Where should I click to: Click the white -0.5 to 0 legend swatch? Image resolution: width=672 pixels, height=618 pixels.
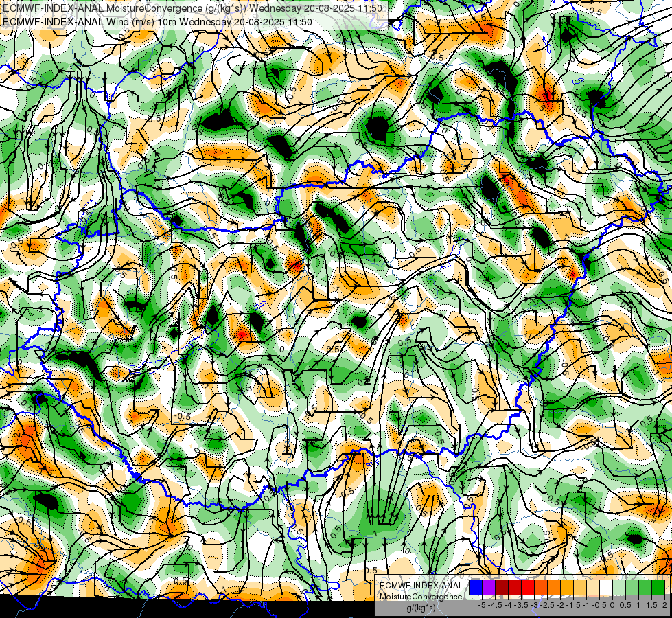606,587
